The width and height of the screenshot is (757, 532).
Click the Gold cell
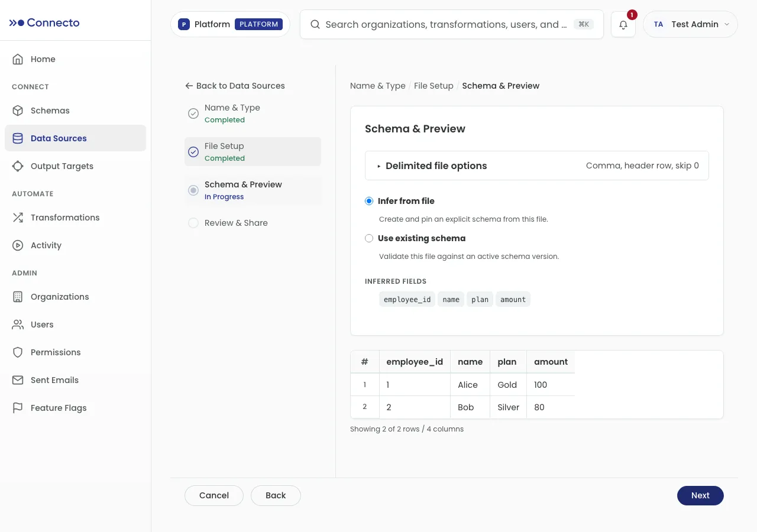point(507,385)
